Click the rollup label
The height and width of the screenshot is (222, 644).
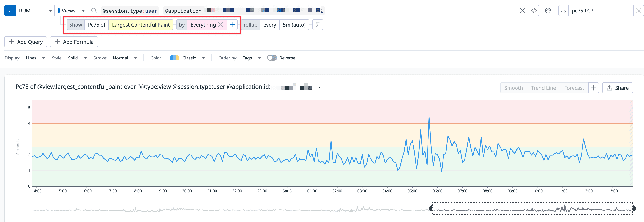[251, 25]
